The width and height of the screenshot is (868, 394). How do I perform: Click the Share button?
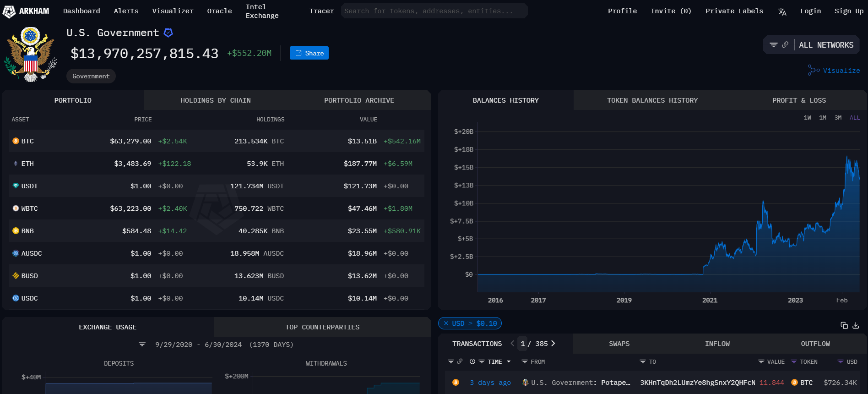309,53
